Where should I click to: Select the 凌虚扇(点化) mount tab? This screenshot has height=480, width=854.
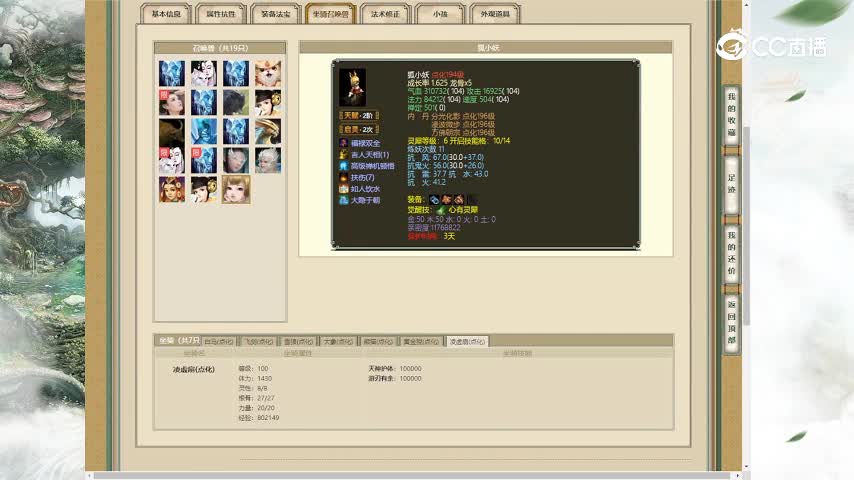point(467,342)
